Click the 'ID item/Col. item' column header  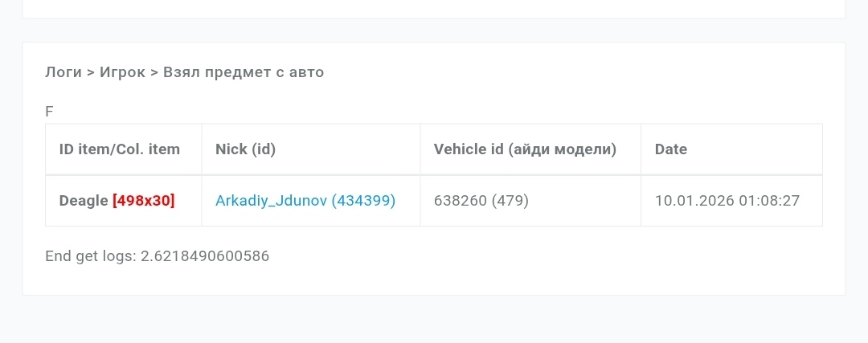tap(120, 149)
